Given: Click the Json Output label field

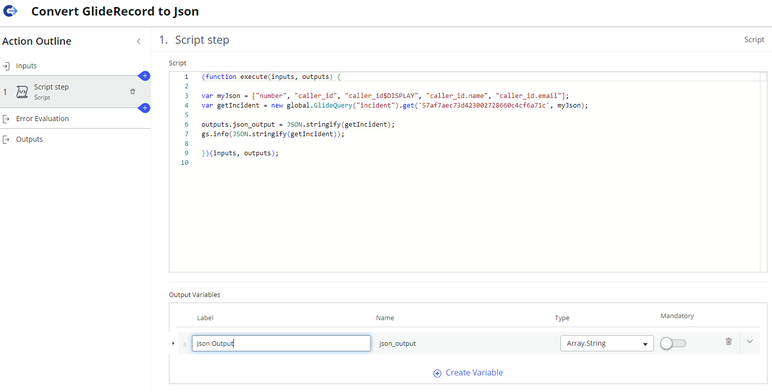Looking at the screenshot, I should 281,343.
